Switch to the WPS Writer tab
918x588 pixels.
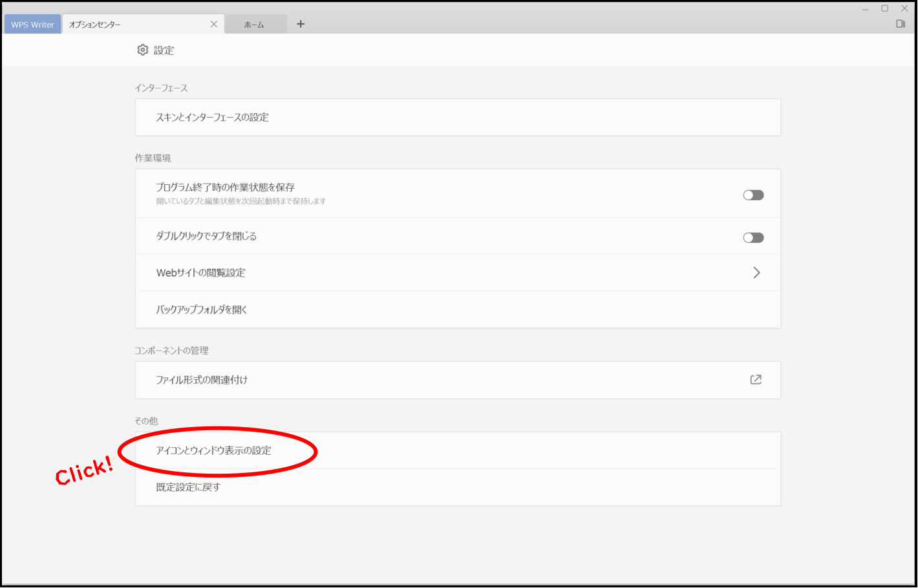(33, 25)
